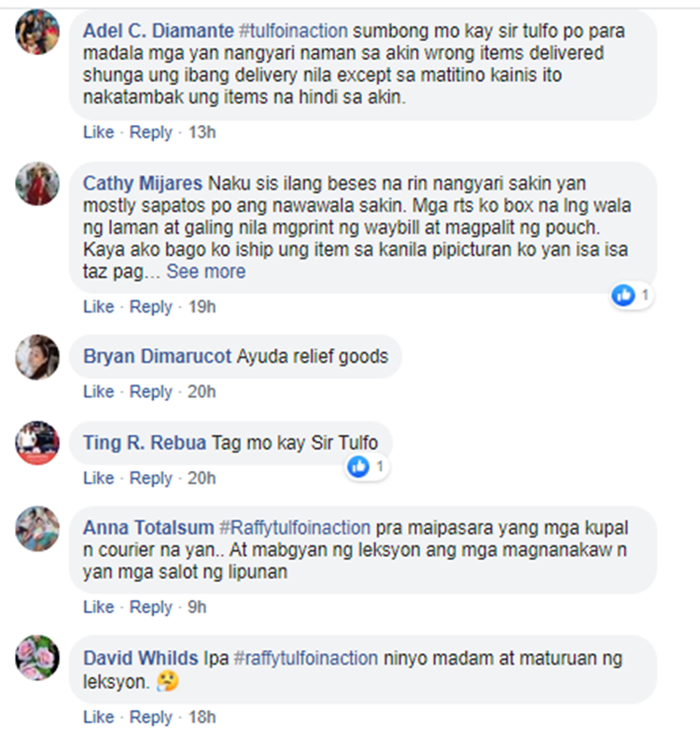Open Adel C. Diamante's profile picture
The height and width of the screenshot is (739, 700).
[37, 32]
